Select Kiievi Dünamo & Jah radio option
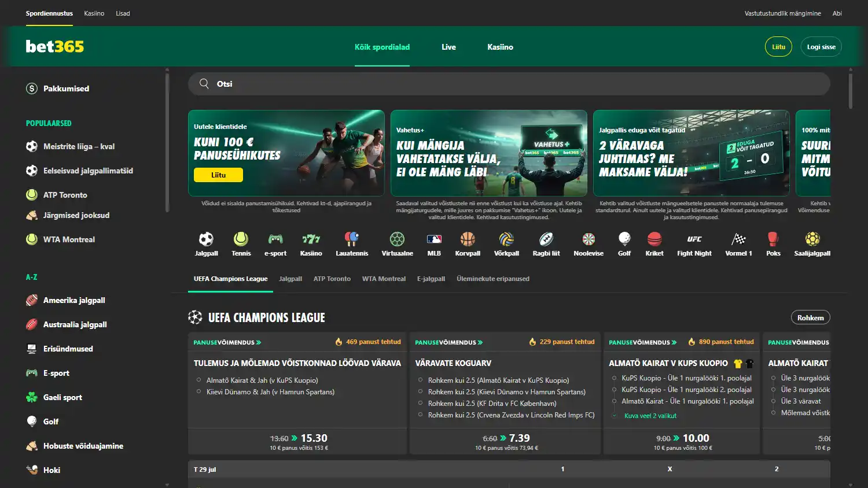Viewport: 868px width, 488px height. click(x=199, y=392)
